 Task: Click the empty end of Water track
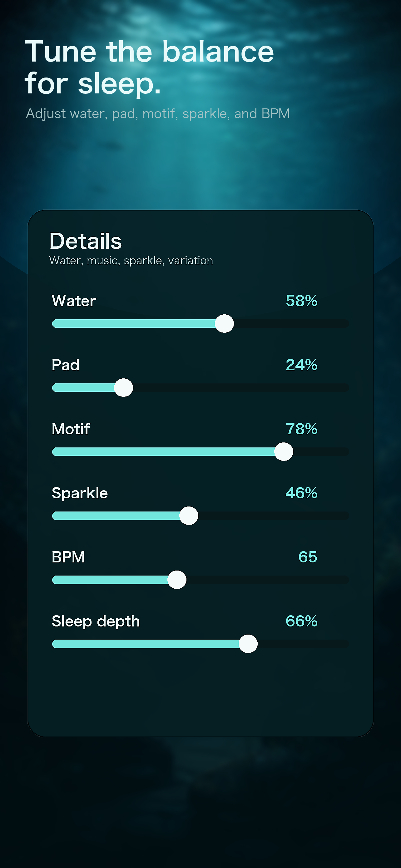pyautogui.click(x=291, y=323)
